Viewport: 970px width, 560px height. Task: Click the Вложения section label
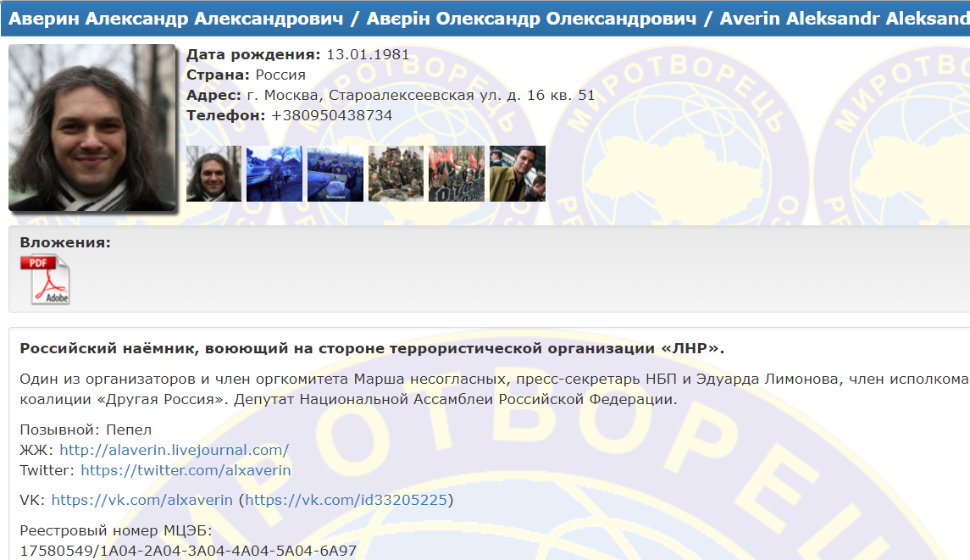(x=65, y=242)
